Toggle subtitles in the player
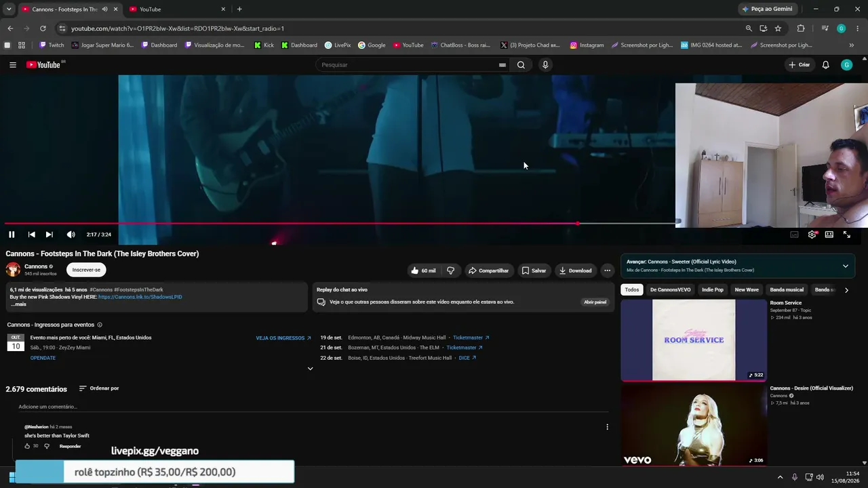The height and width of the screenshot is (488, 868). 794,235
